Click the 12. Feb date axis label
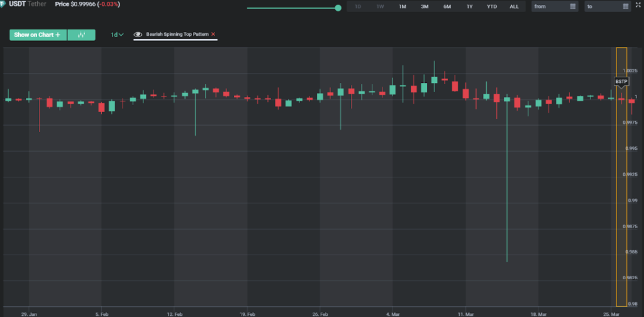 (x=175, y=314)
